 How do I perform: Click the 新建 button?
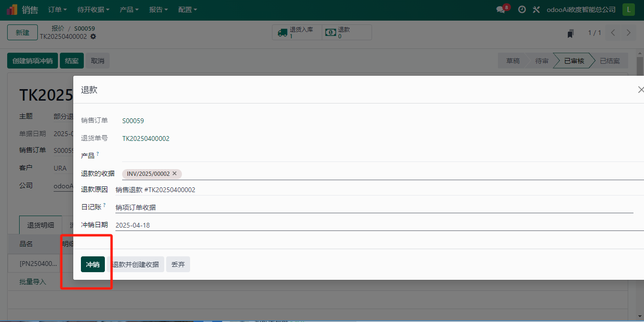[x=23, y=33]
